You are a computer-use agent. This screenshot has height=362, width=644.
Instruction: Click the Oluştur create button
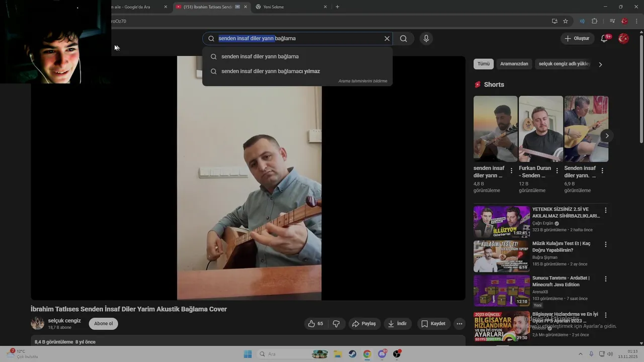click(x=577, y=39)
